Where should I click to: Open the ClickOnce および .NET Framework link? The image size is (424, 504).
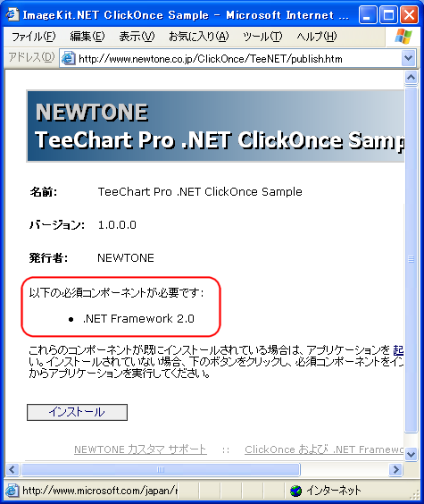click(324, 449)
